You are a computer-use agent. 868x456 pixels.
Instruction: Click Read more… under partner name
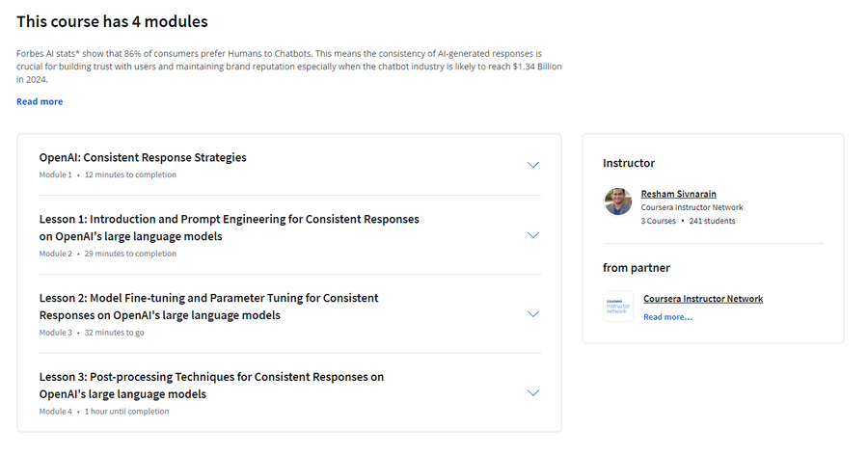point(667,317)
